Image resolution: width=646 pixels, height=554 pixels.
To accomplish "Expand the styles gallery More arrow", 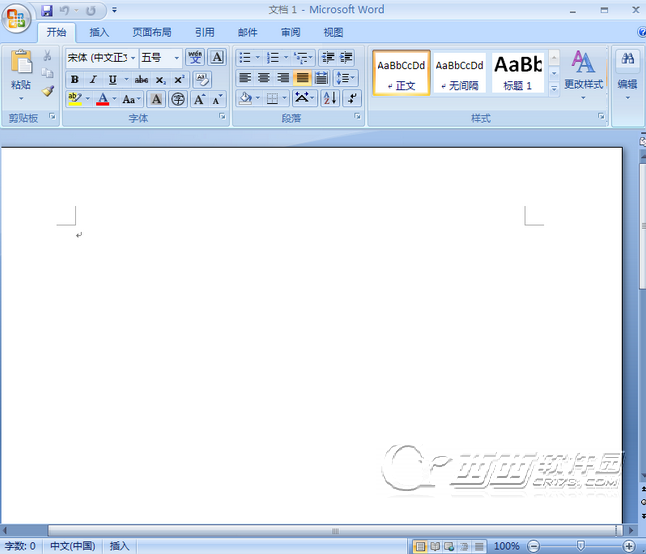I will tap(555, 89).
